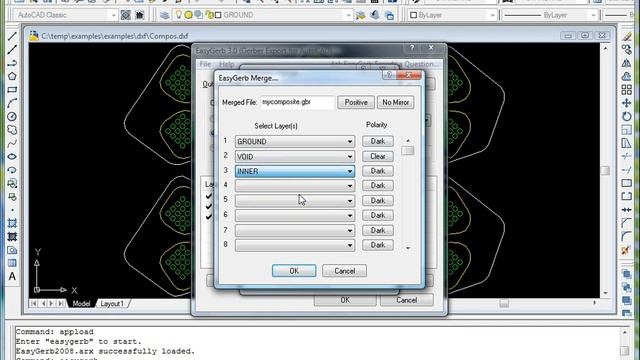Click the Make Object's Layer Current icon
The image size is (640, 360).
click(361, 15)
